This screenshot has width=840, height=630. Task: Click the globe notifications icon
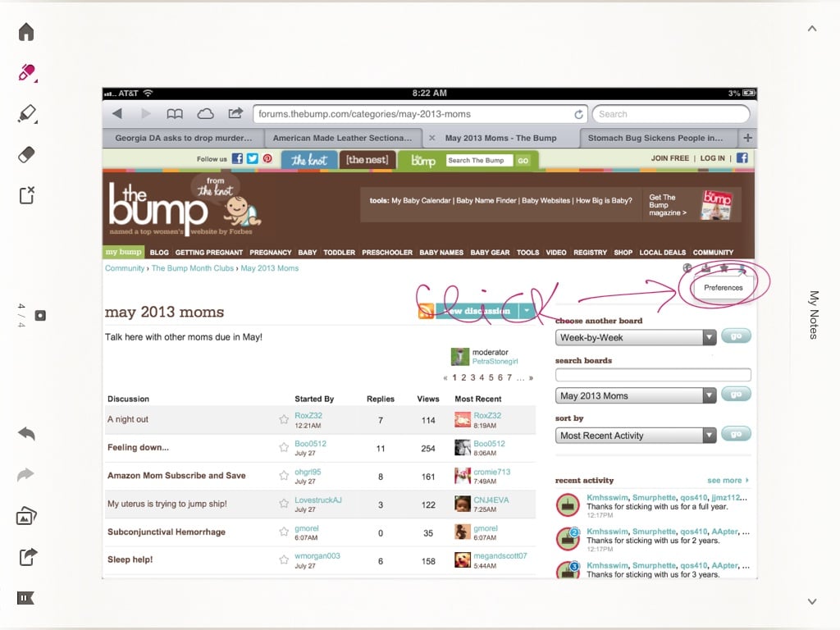688,268
